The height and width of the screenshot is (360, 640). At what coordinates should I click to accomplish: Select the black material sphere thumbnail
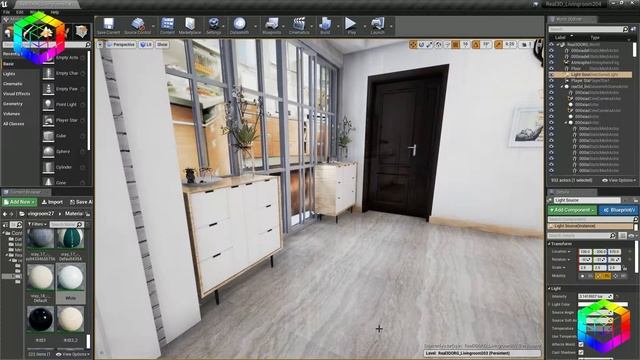coord(40,319)
